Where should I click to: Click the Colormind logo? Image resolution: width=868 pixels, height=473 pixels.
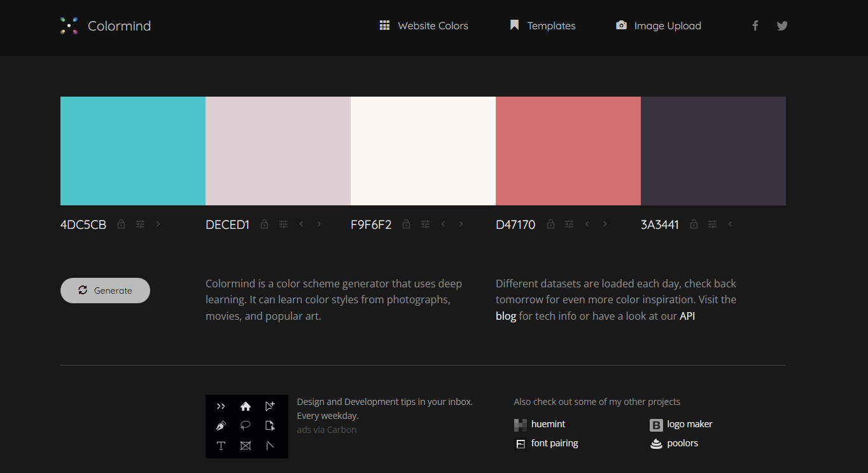105,25
